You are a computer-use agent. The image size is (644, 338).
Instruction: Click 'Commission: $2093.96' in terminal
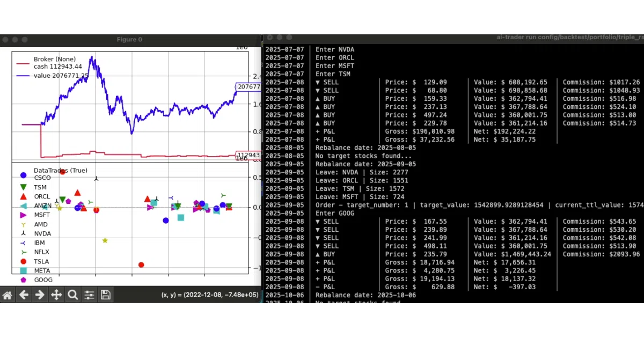[x=601, y=254]
